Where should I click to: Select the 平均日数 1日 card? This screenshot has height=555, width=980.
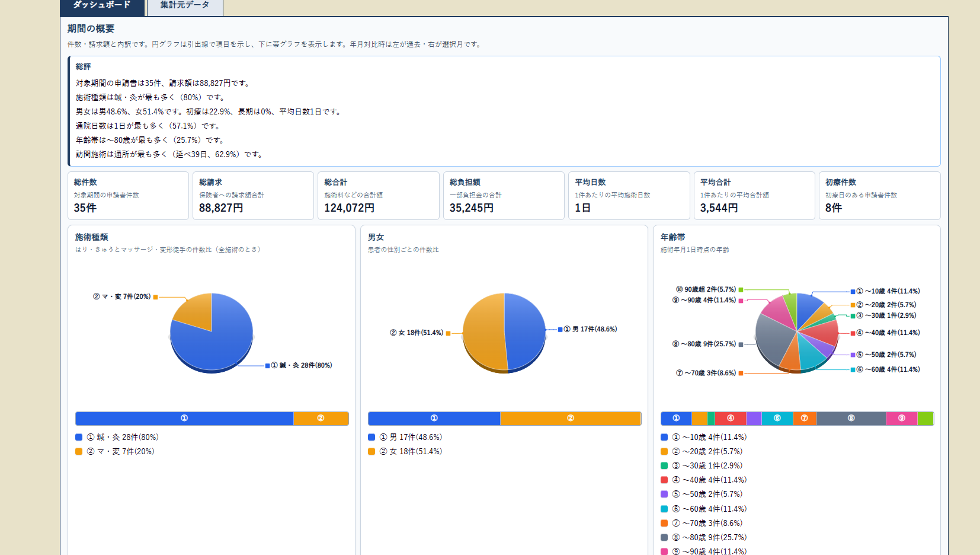[629, 196]
